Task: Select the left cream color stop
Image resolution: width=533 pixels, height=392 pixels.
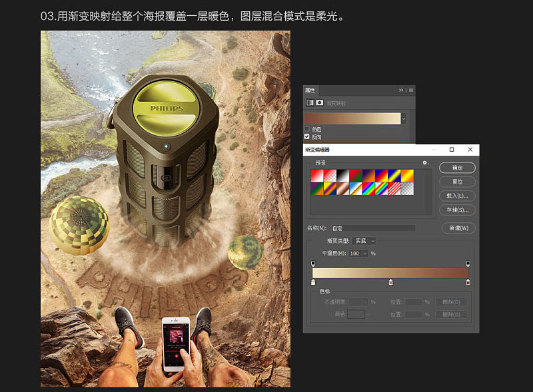Action: tap(313, 282)
